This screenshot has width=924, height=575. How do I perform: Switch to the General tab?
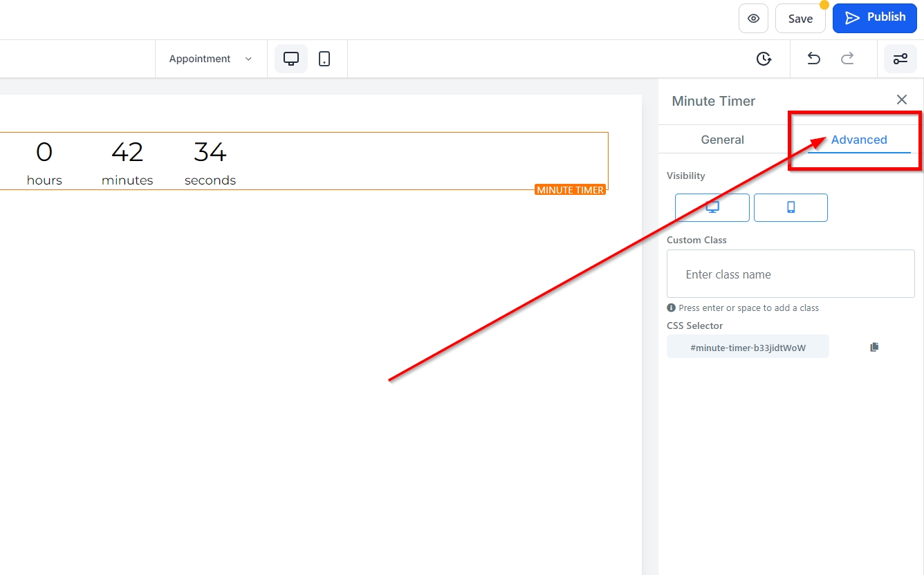coord(722,140)
